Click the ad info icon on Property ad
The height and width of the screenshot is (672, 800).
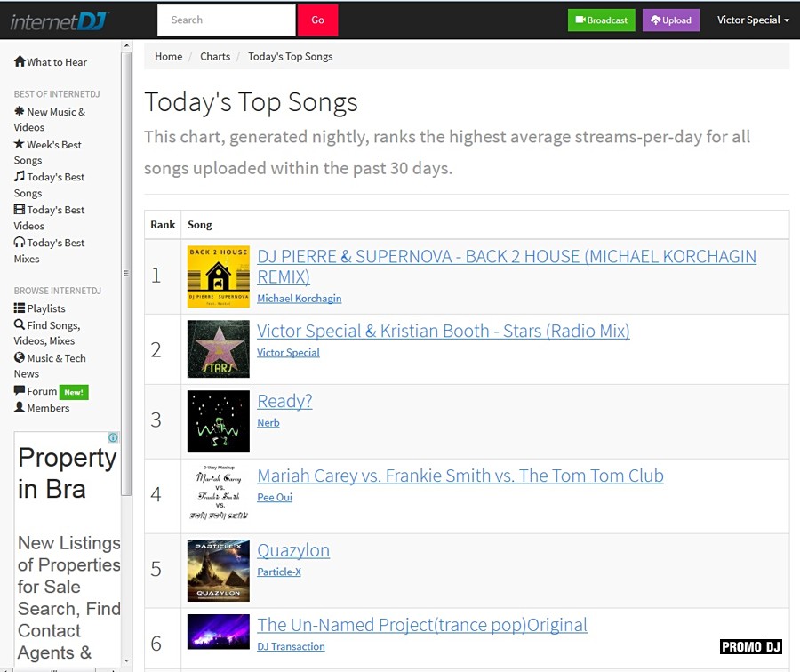coord(113,438)
